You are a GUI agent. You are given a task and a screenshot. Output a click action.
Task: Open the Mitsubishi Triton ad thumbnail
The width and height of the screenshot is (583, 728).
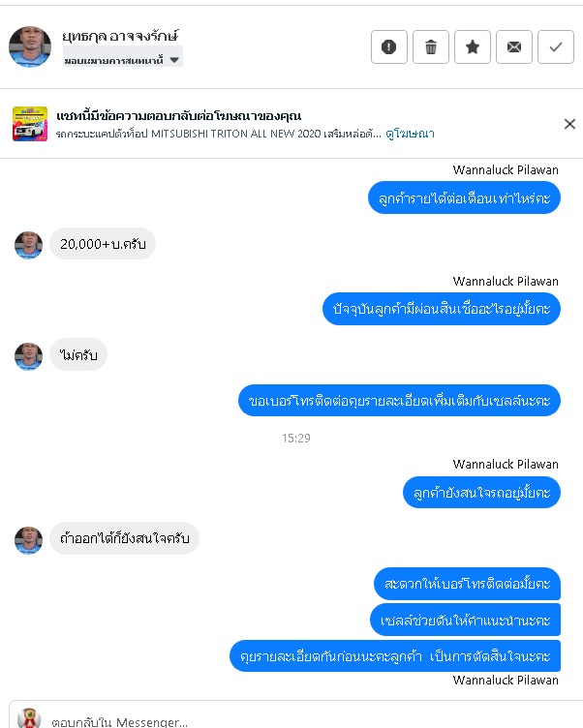pyautogui.click(x=30, y=124)
